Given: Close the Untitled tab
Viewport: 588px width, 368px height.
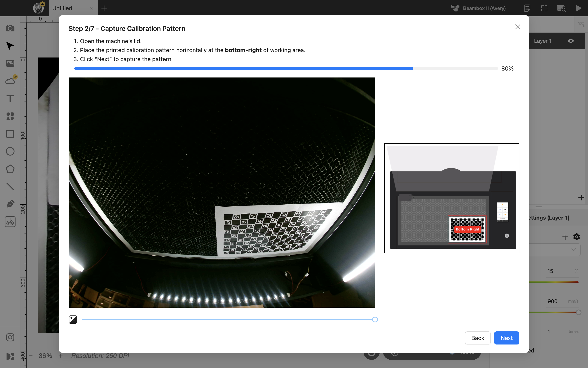Looking at the screenshot, I should 91,8.
